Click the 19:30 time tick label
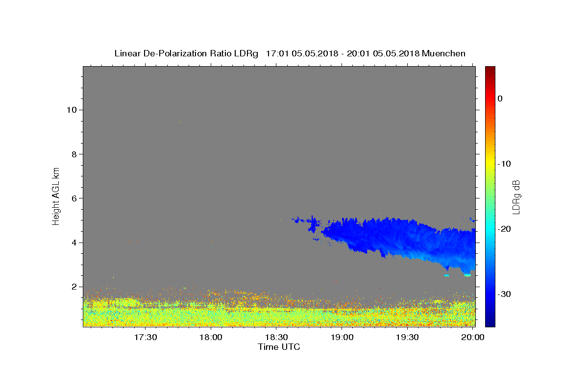This screenshot has height=392, width=588. click(407, 338)
